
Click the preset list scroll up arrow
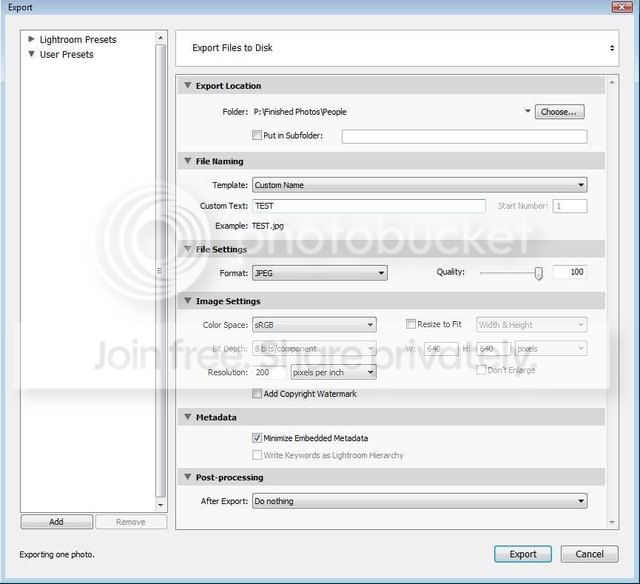pyautogui.click(x=160, y=38)
